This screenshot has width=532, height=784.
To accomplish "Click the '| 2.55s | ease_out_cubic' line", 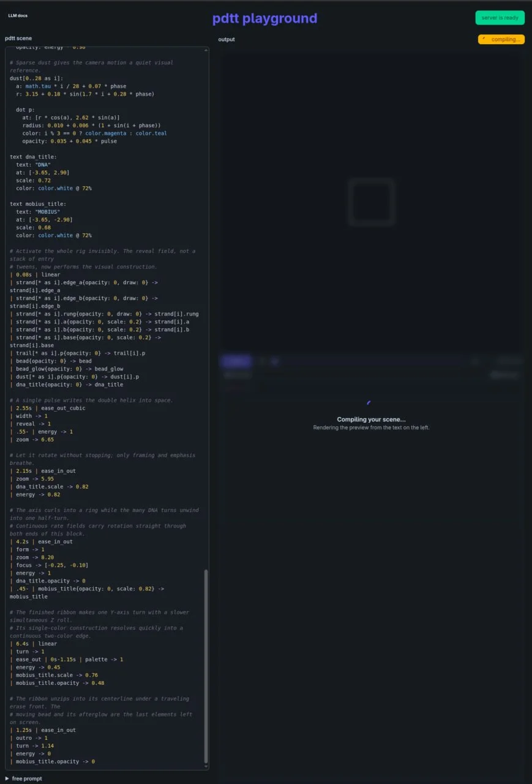I will pyautogui.click(x=48, y=409).
